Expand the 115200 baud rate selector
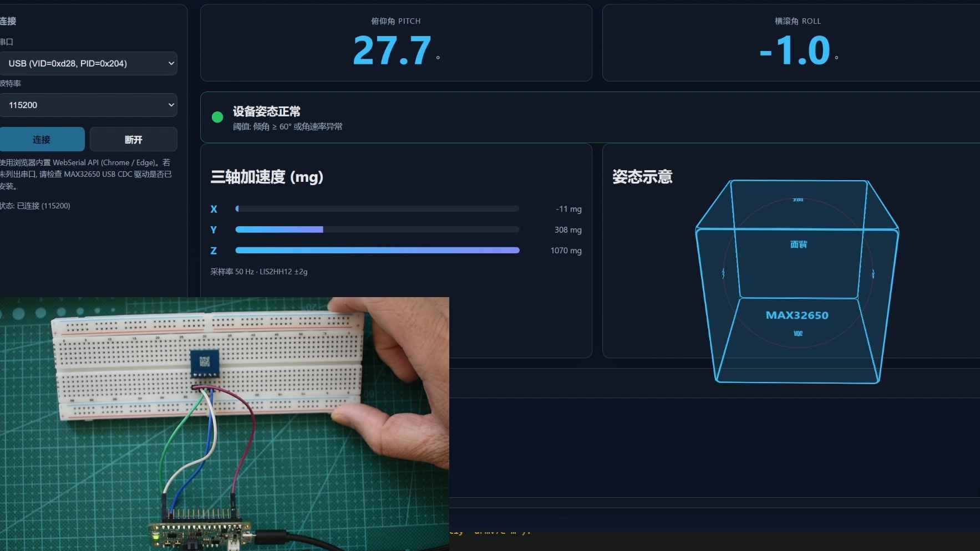The width and height of the screenshot is (980, 551). (88, 105)
